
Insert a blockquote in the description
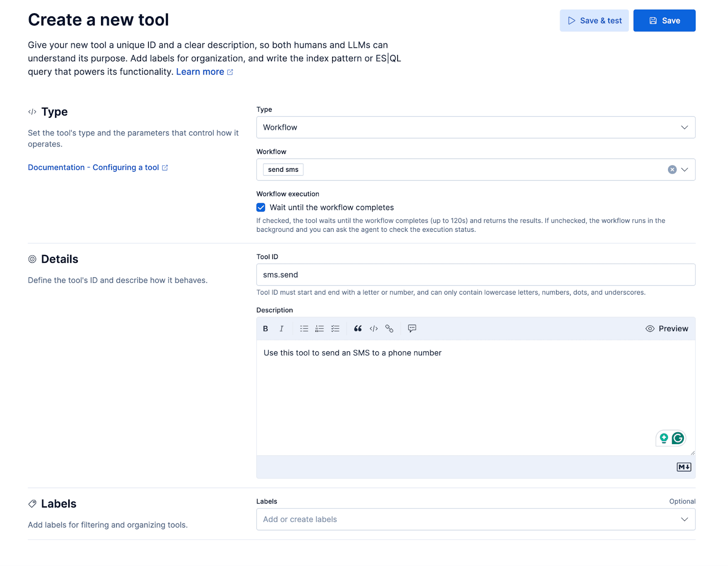click(358, 328)
